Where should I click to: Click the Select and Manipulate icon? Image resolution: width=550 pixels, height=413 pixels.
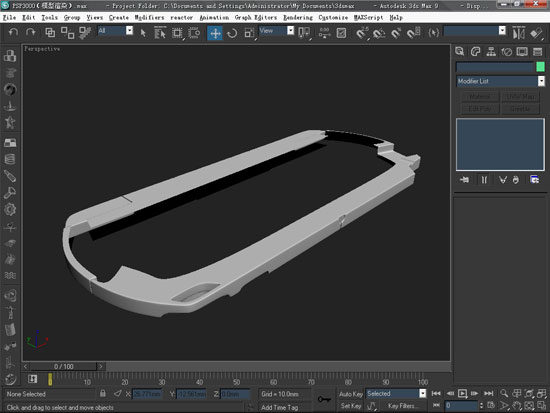(x=324, y=33)
